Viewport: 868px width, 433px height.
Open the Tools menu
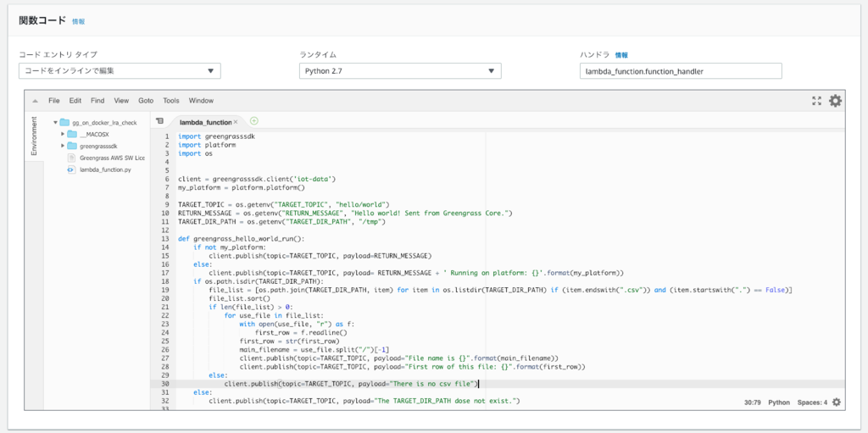coord(171,101)
